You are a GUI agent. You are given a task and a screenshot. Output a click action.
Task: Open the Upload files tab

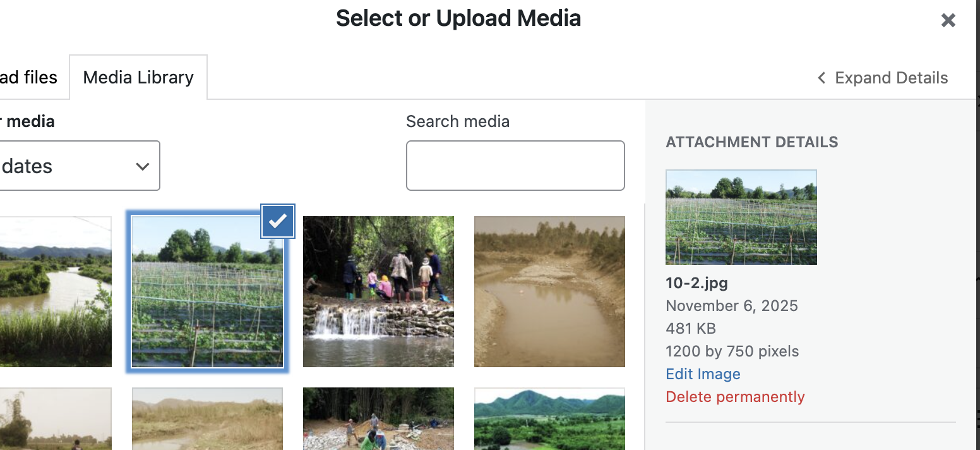pos(29,77)
